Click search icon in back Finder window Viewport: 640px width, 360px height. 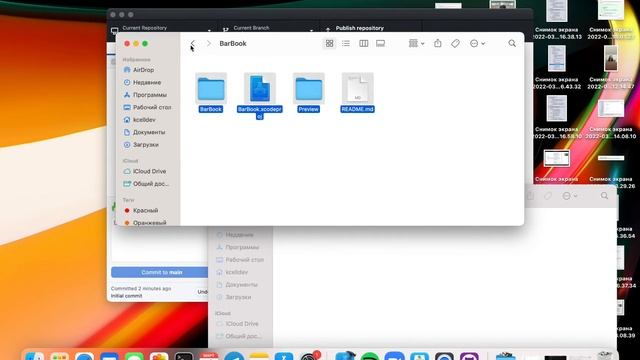604,196
